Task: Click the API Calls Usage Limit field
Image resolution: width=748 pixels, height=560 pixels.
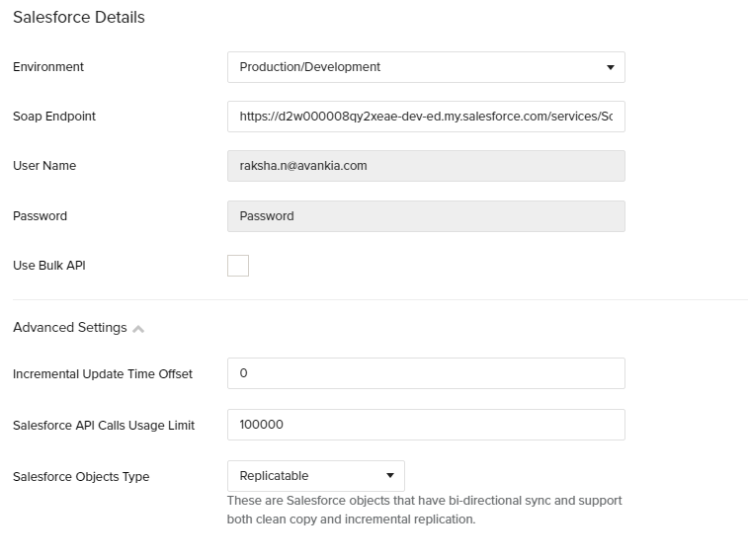Action: coord(425,425)
